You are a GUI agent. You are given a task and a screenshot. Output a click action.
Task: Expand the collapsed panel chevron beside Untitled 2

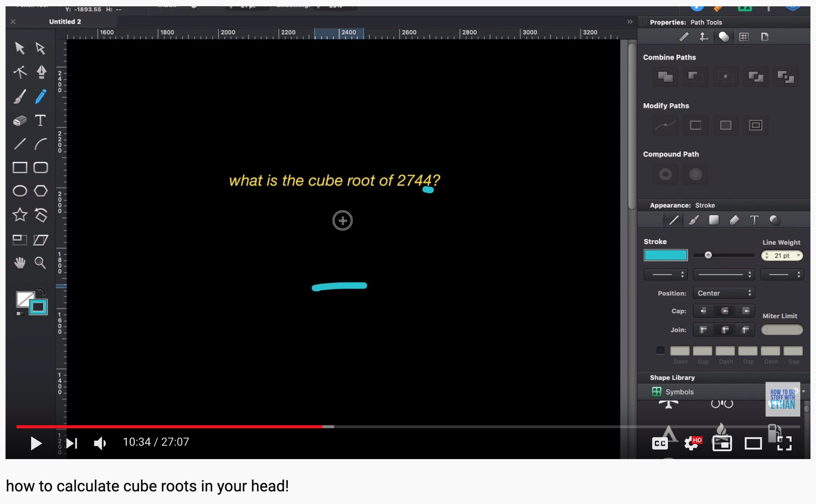pyautogui.click(x=630, y=22)
